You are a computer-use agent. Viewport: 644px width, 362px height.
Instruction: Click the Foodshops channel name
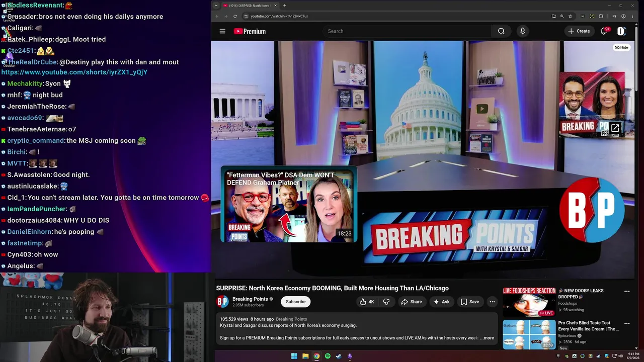tap(568, 304)
